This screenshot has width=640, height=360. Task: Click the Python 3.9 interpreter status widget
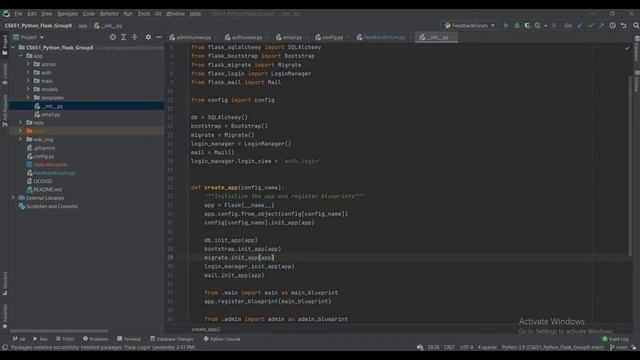pyautogui.click(x=553, y=347)
